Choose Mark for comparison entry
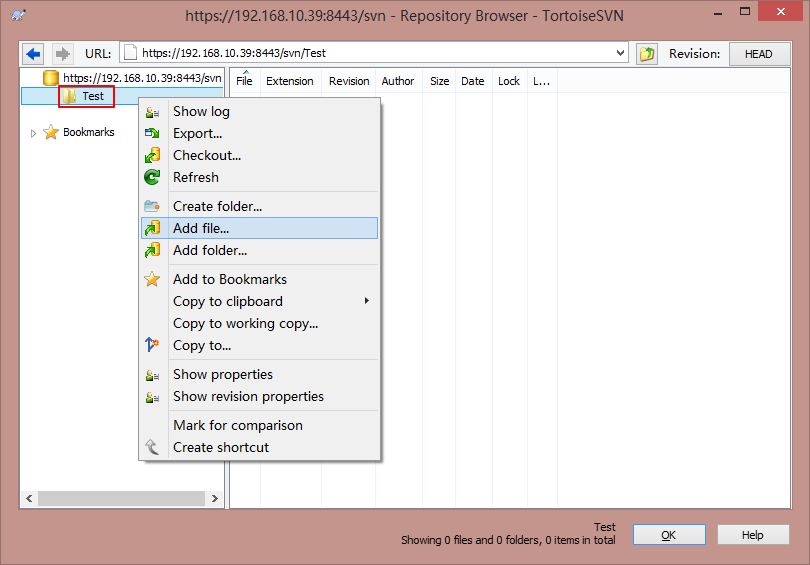 [259, 426]
